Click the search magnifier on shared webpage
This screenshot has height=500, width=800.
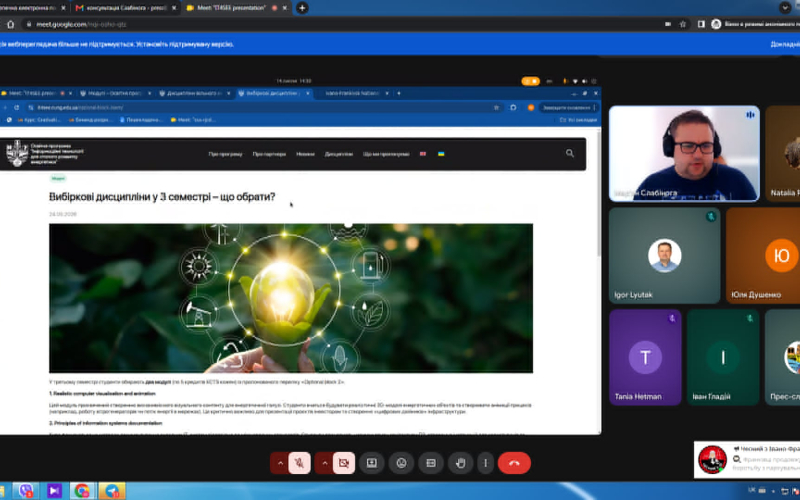(x=570, y=153)
